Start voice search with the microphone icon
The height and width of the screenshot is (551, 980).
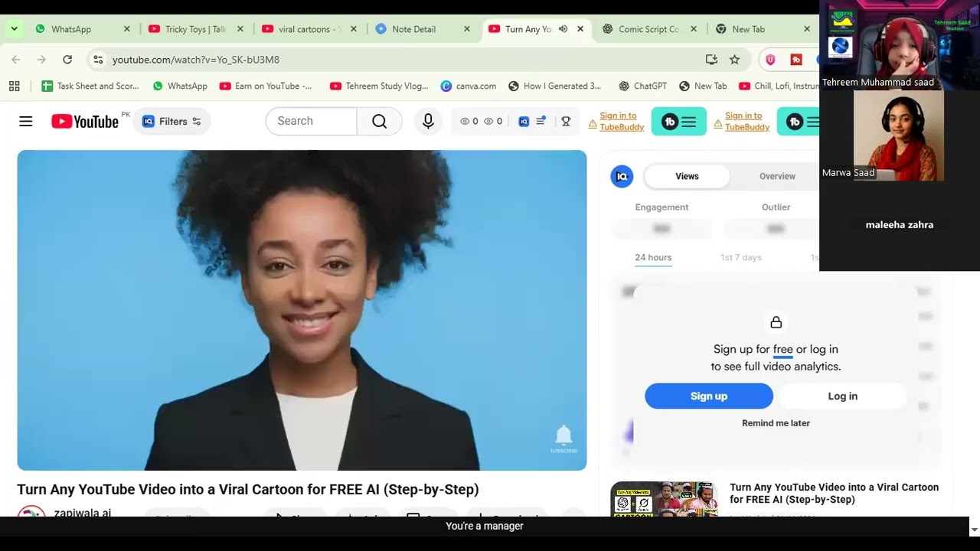pos(428,121)
